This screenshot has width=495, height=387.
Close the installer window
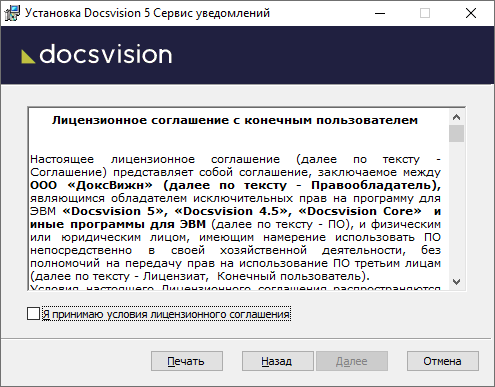point(471,13)
